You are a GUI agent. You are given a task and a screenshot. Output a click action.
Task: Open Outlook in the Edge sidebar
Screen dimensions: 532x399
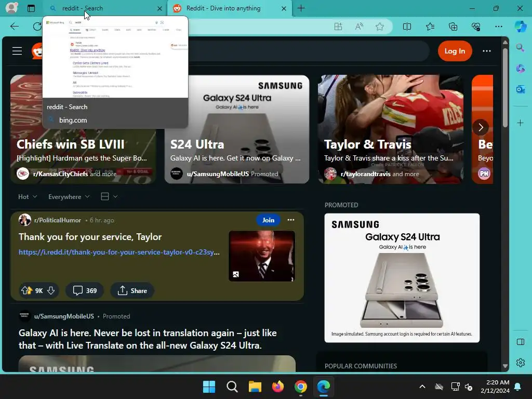[520, 89]
